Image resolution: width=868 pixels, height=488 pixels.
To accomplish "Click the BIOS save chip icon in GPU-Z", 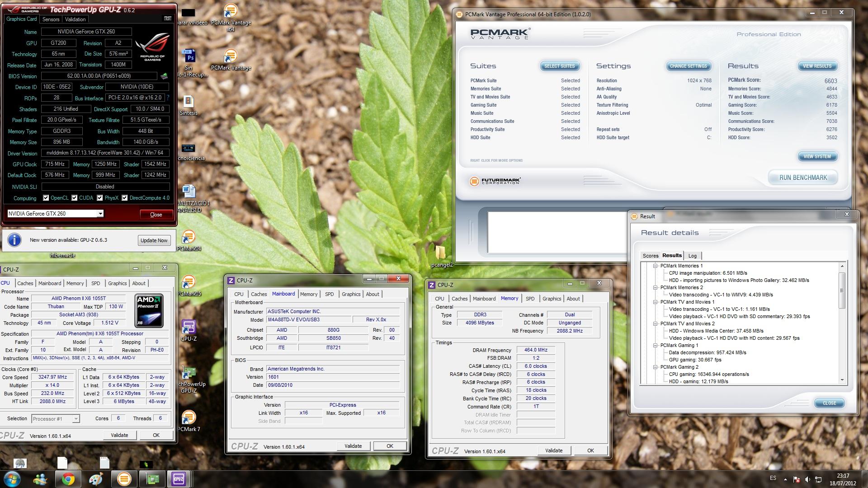I will click(164, 76).
